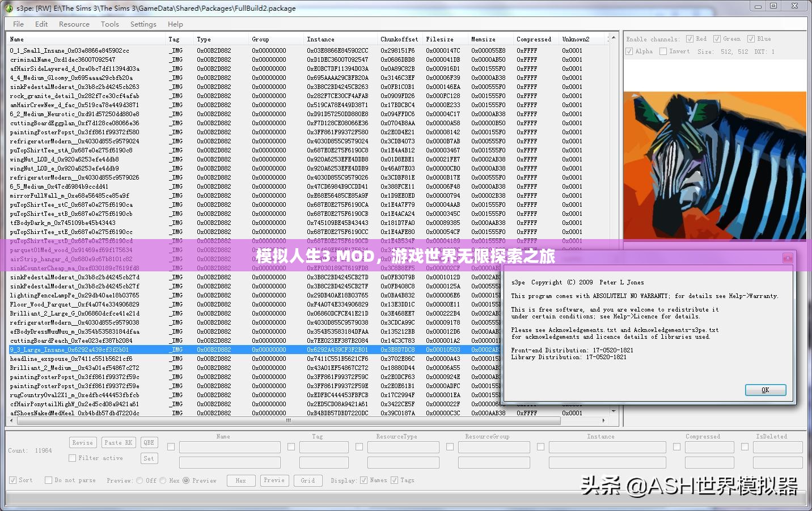Select row cuttingBoardEggplan_0xf7d128ce08066e36
Image resolution: width=812 pixels, height=511 pixels.
point(308,123)
